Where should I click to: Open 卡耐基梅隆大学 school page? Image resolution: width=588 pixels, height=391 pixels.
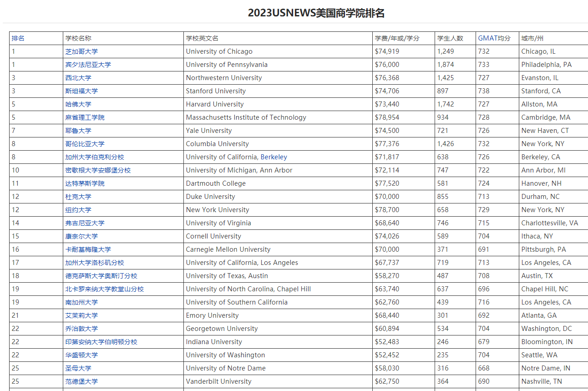pos(88,249)
